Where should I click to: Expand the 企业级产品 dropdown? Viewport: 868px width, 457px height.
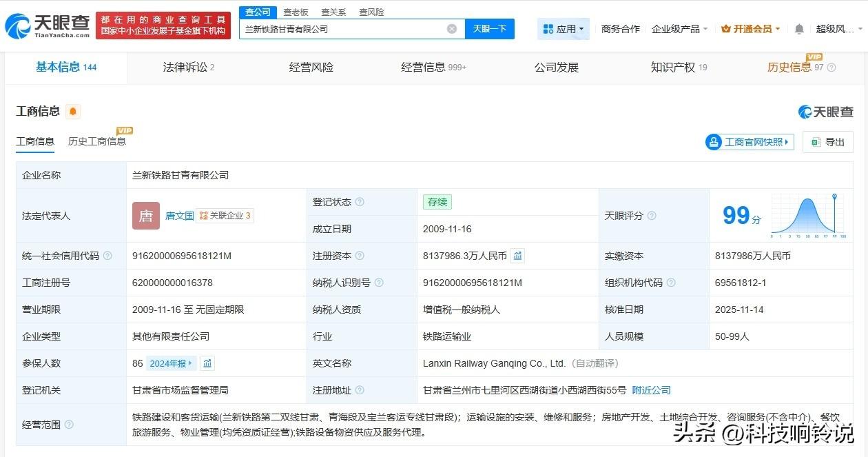681,29
